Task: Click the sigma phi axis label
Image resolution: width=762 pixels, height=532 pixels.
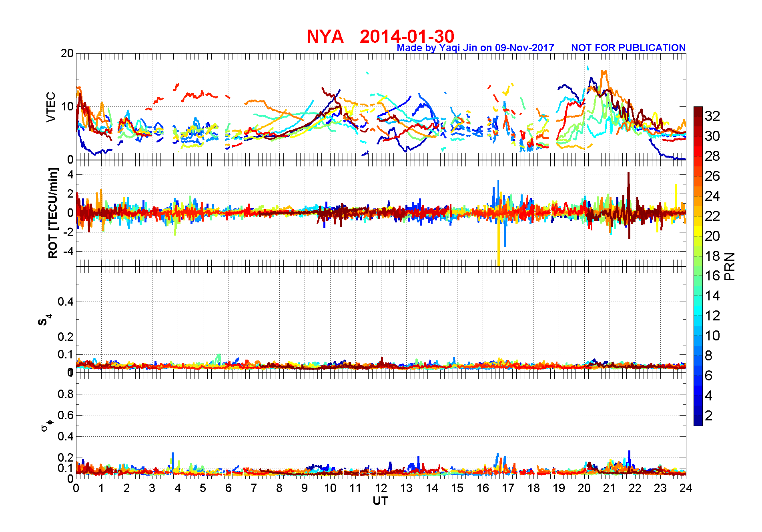Action: [x=46, y=425]
